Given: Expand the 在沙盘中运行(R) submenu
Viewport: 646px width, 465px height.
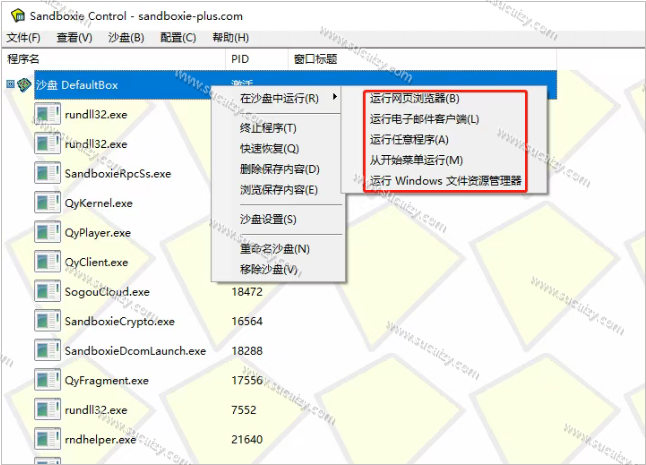Looking at the screenshot, I should coord(279,98).
